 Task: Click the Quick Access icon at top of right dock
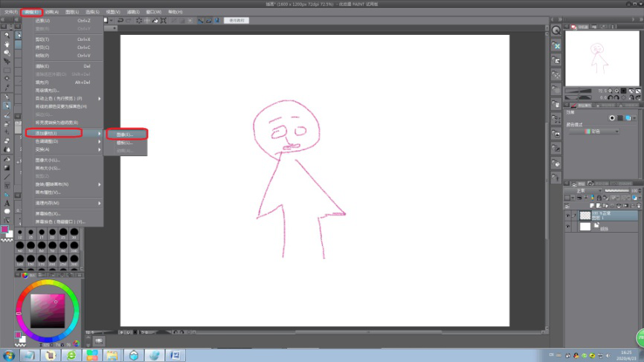[556, 31]
